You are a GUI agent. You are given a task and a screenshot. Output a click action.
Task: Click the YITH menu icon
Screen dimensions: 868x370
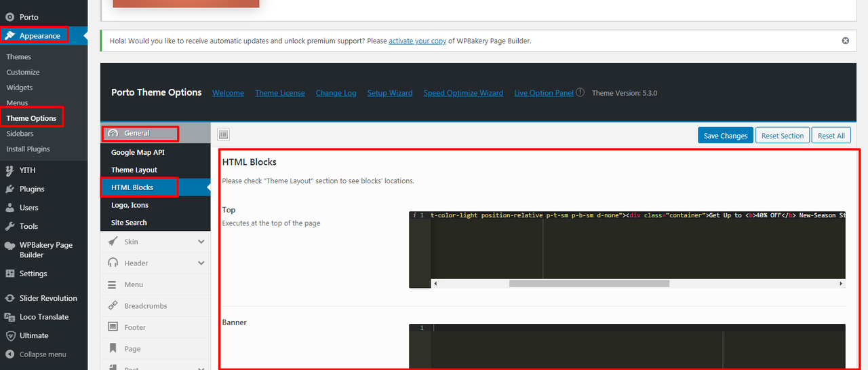pyautogui.click(x=9, y=170)
